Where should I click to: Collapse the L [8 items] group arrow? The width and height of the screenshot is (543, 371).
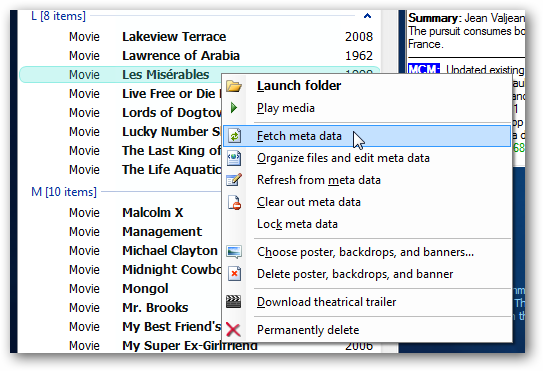[x=367, y=16]
